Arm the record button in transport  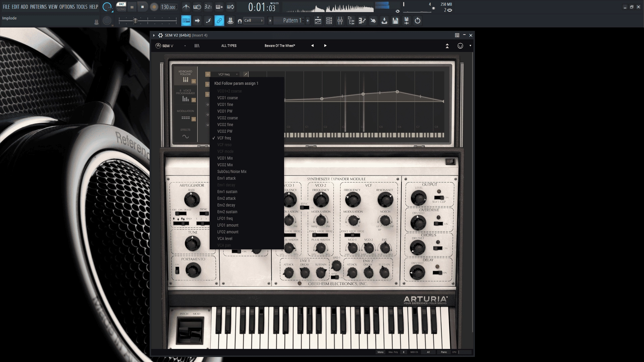pos(154,7)
